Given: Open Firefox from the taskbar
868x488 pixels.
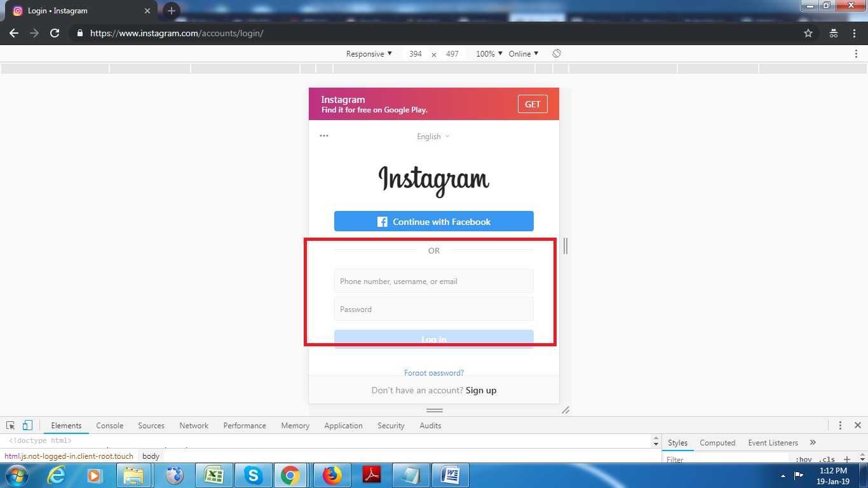Looking at the screenshot, I should (x=332, y=475).
